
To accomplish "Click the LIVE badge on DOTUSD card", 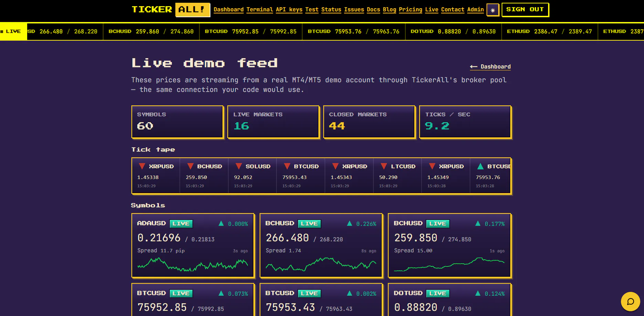I will (x=438, y=294).
